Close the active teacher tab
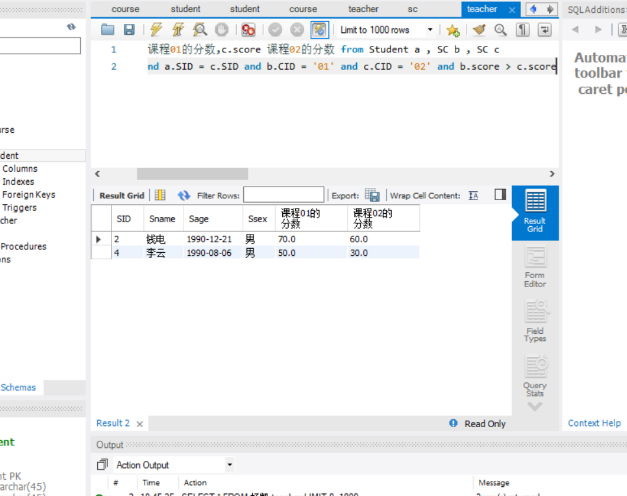 coord(512,10)
